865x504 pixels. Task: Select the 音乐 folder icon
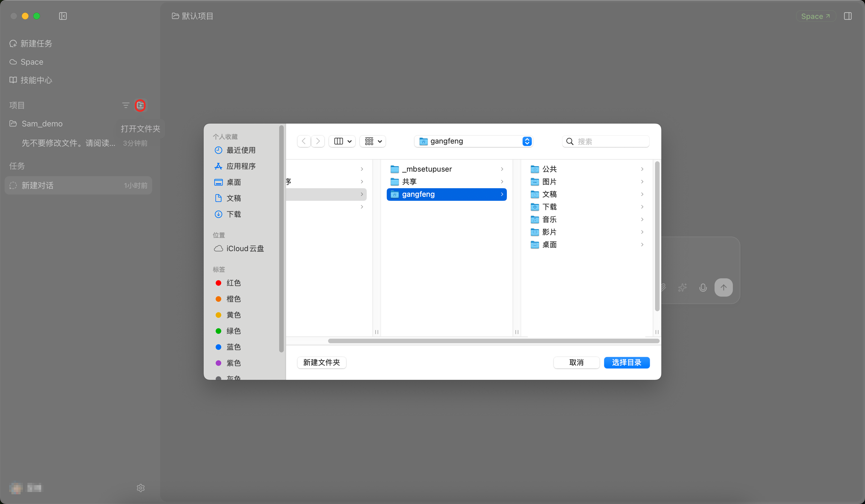(534, 219)
